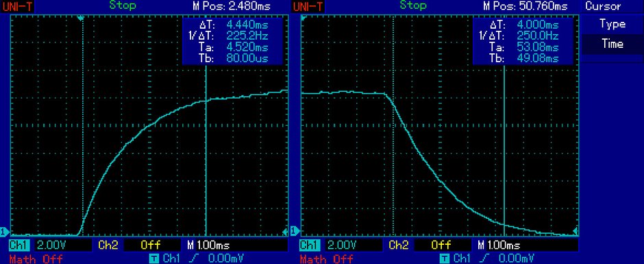This screenshot has width=644, height=264.
Task: Open the cursor Type menu option
Action: click(x=612, y=24)
